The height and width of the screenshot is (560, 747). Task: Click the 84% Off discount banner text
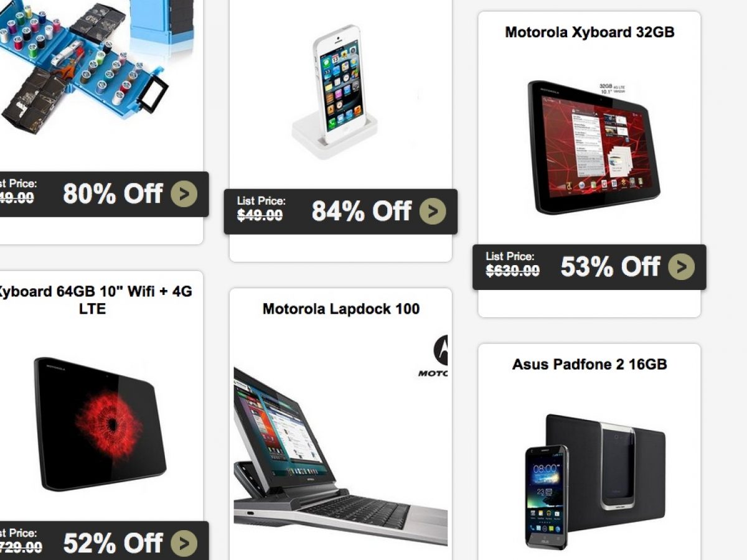coord(362,212)
